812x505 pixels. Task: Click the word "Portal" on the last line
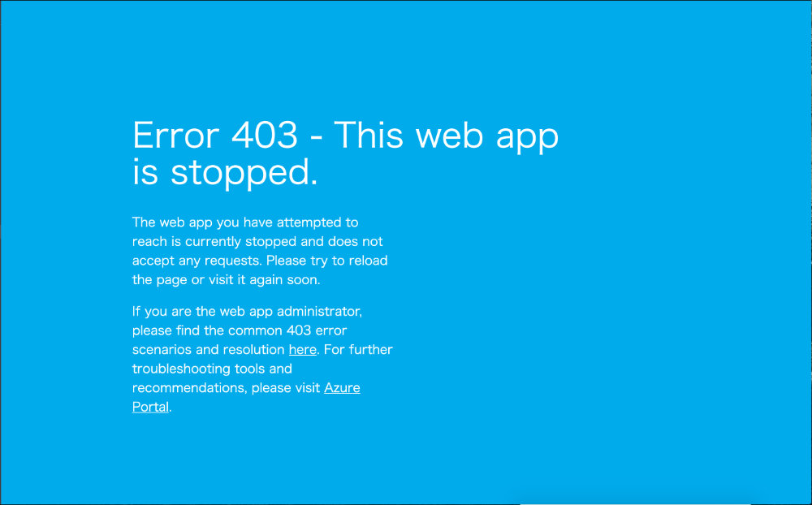(151, 407)
